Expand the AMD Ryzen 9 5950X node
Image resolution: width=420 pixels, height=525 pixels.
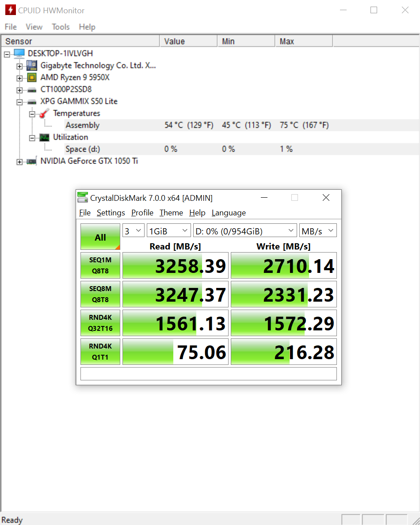(x=19, y=78)
